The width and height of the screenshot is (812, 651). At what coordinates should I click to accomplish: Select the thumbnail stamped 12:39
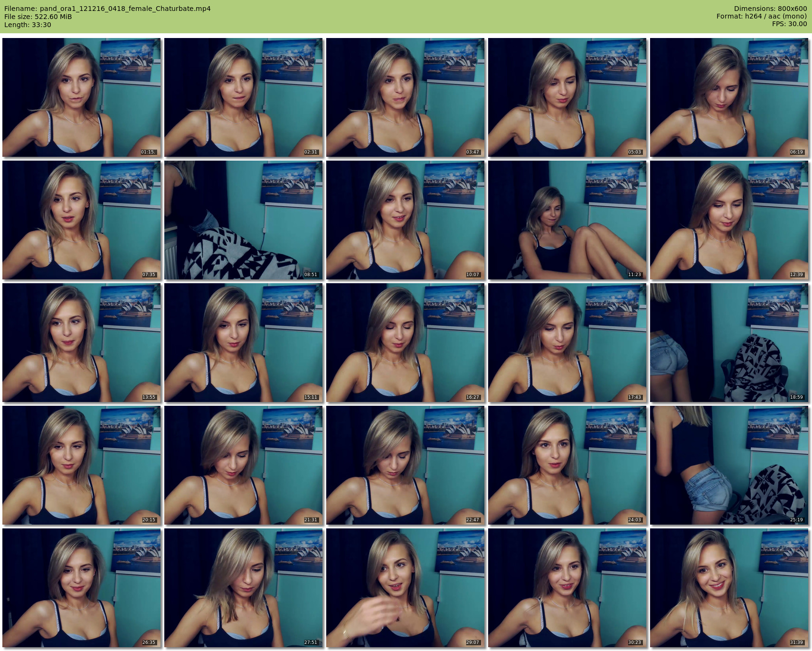(x=729, y=220)
